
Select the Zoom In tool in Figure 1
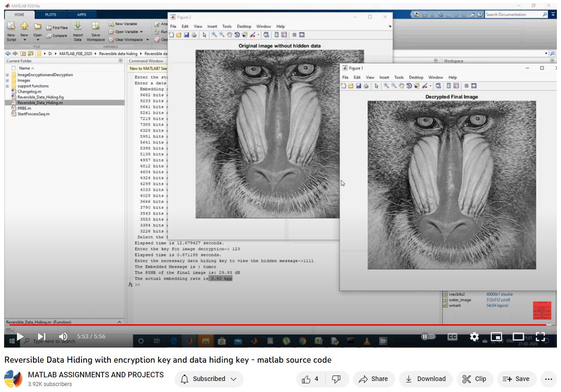pos(386,86)
